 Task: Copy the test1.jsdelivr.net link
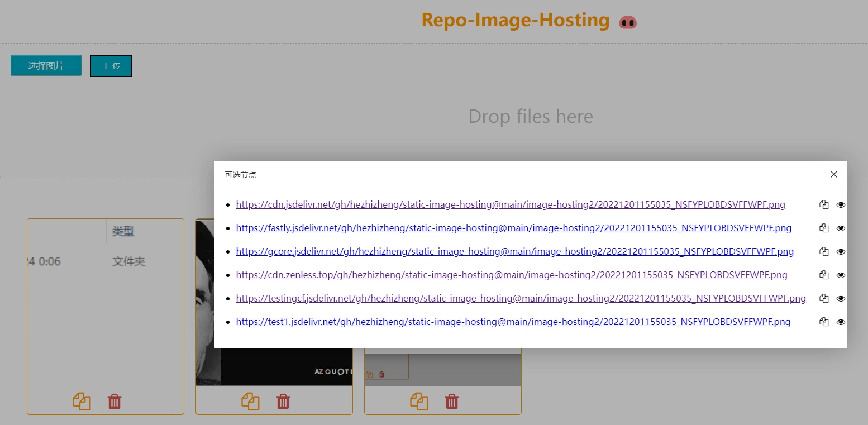823,322
